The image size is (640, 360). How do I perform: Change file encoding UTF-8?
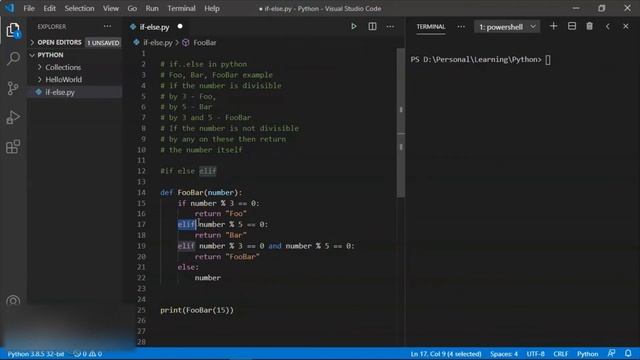coord(536,354)
